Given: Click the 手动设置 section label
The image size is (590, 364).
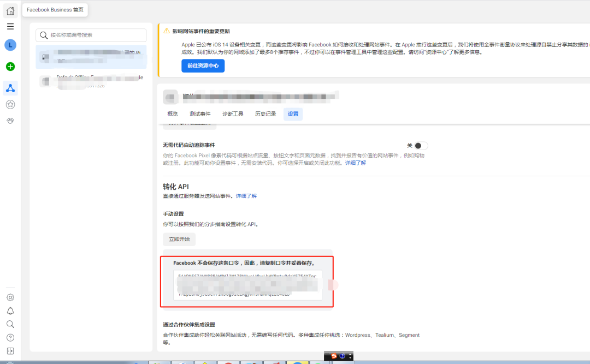Looking at the screenshot, I should click(x=173, y=214).
